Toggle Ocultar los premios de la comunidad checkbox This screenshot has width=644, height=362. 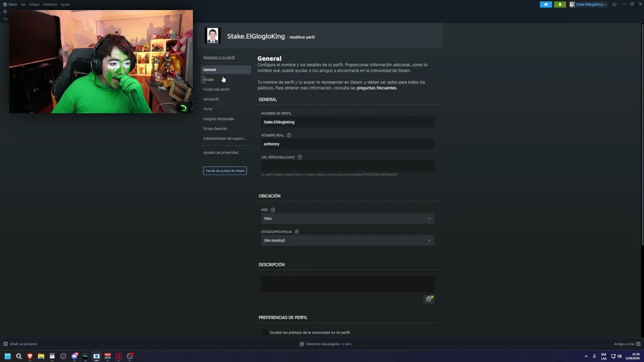click(265, 333)
